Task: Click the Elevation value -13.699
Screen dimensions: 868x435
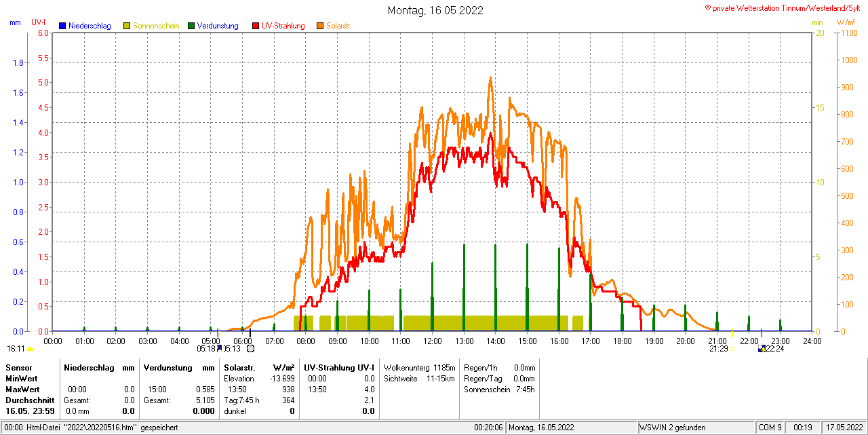Action: [x=281, y=378]
